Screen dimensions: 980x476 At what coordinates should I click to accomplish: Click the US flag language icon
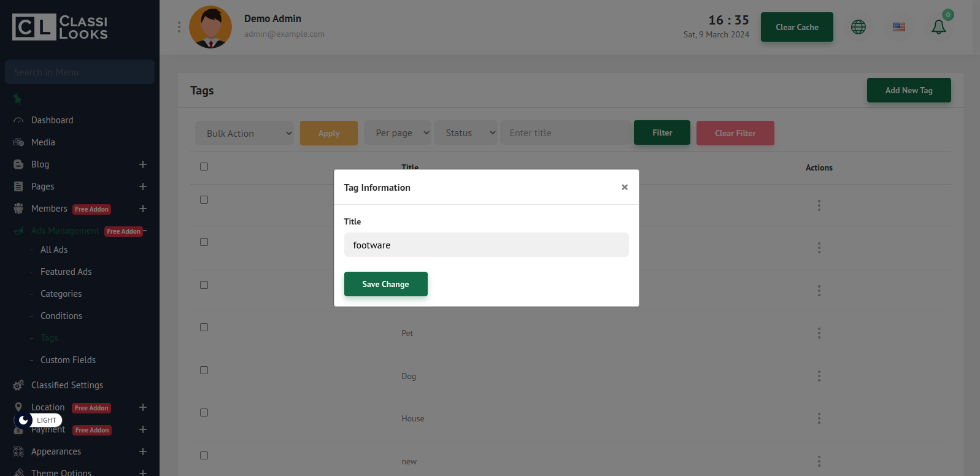898,27
